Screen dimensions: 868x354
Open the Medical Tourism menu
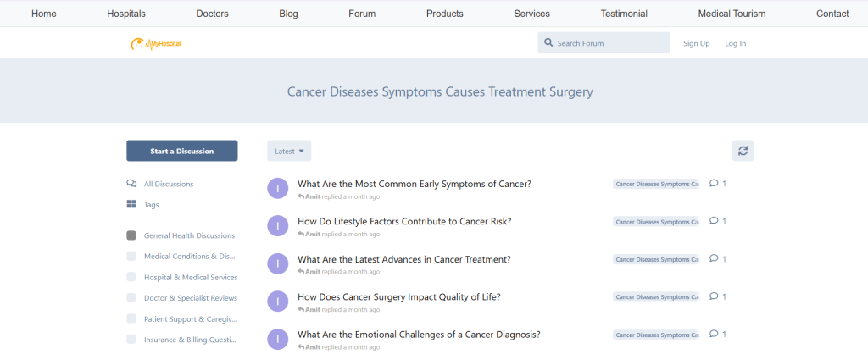(x=732, y=14)
